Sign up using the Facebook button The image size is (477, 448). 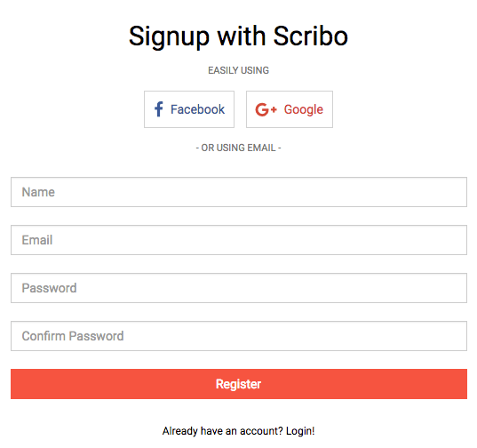(189, 109)
